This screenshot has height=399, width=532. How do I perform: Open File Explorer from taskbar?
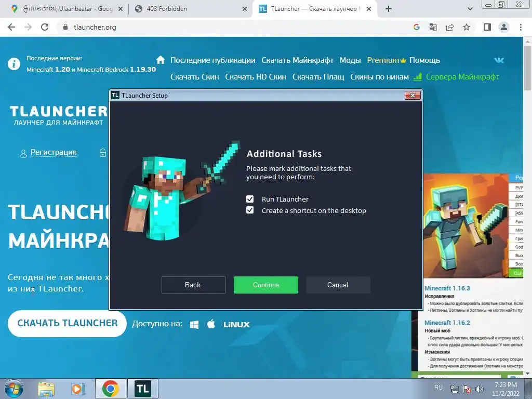click(46, 389)
